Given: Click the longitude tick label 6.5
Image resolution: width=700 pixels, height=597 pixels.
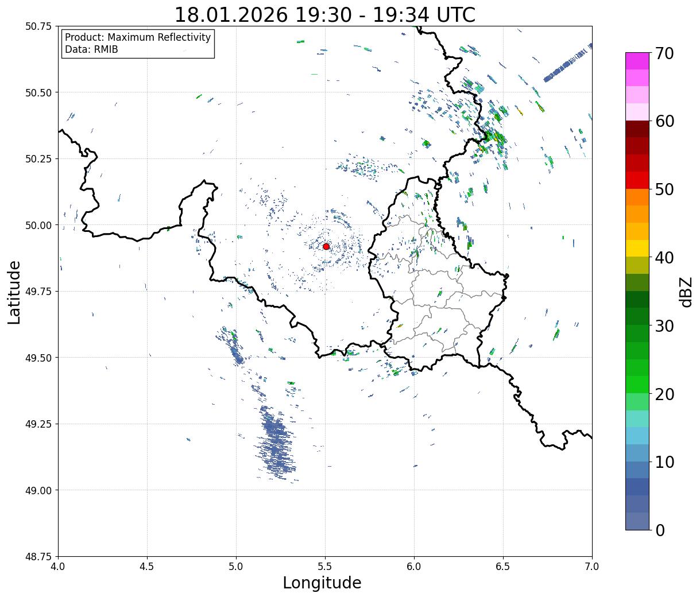Looking at the screenshot, I should 503,567.
